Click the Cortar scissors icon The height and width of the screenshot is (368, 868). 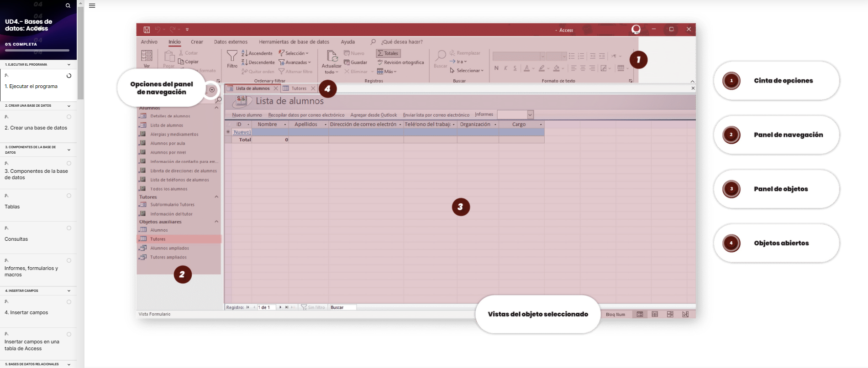181,53
